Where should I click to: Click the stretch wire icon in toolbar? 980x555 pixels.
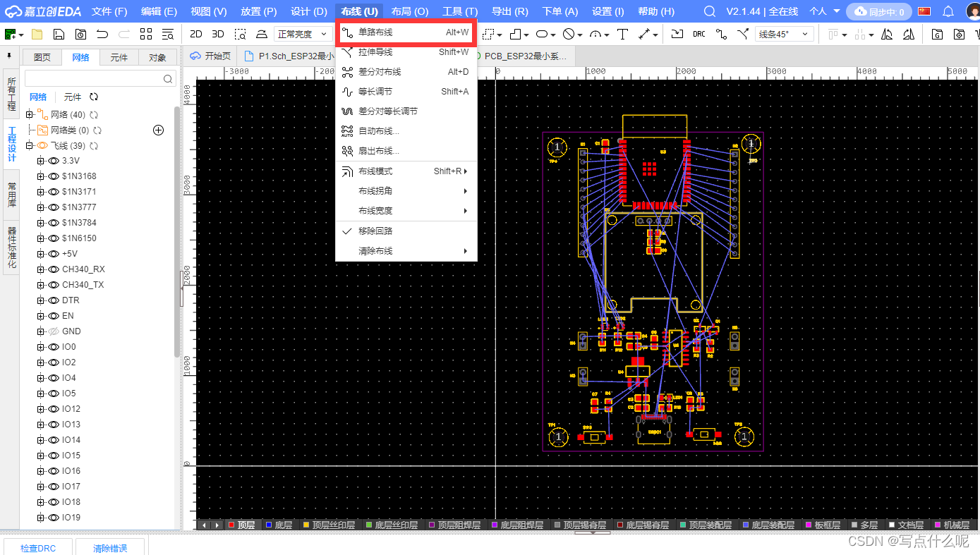point(743,35)
